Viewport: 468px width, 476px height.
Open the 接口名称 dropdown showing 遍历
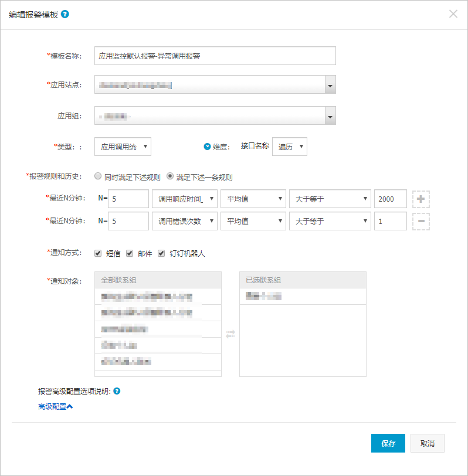tap(290, 147)
